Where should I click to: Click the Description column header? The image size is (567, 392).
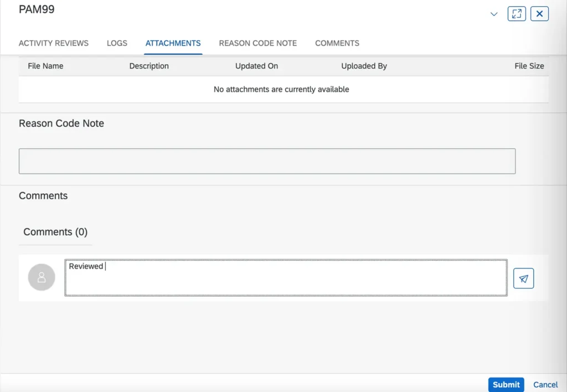149,66
